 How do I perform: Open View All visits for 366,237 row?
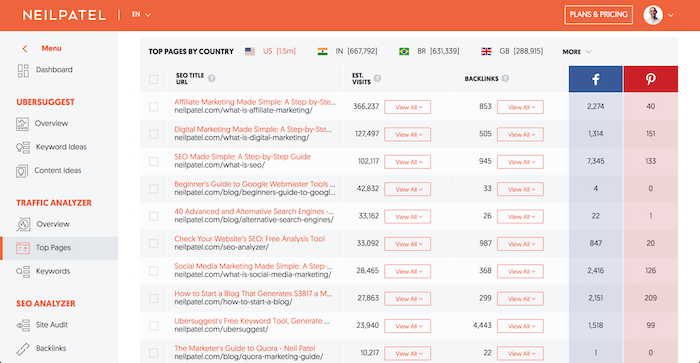pos(408,107)
